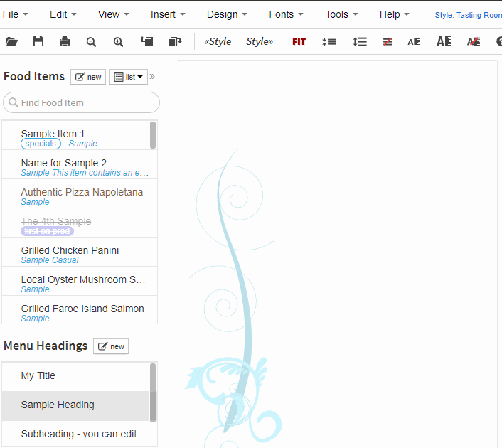The image size is (502, 448).
Task: Click the Style: Tasting Room link
Action: click(x=468, y=15)
